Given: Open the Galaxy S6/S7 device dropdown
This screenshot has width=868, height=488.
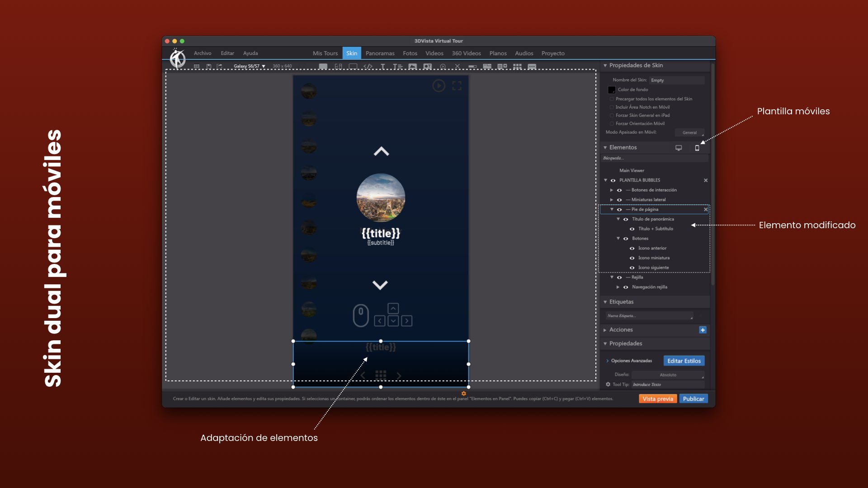Looking at the screenshot, I should (x=249, y=66).
